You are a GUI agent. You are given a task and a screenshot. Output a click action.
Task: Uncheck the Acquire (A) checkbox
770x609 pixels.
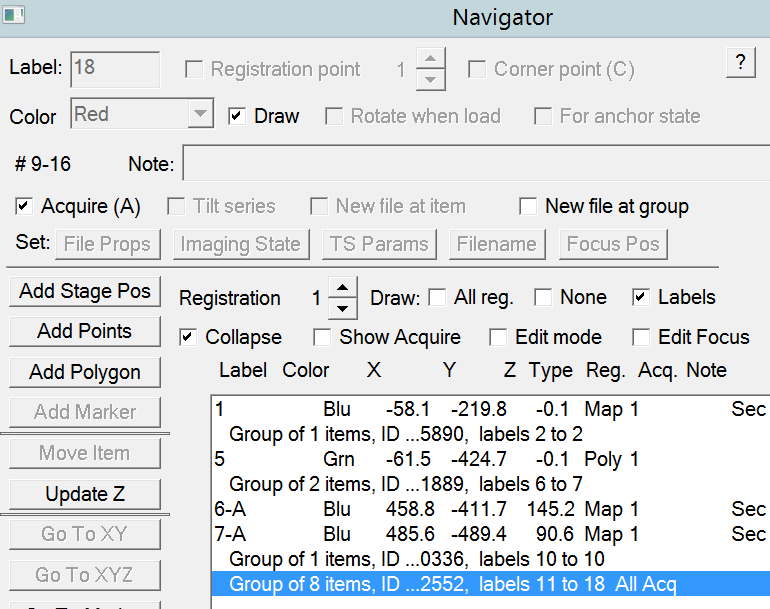click(24, 206)
